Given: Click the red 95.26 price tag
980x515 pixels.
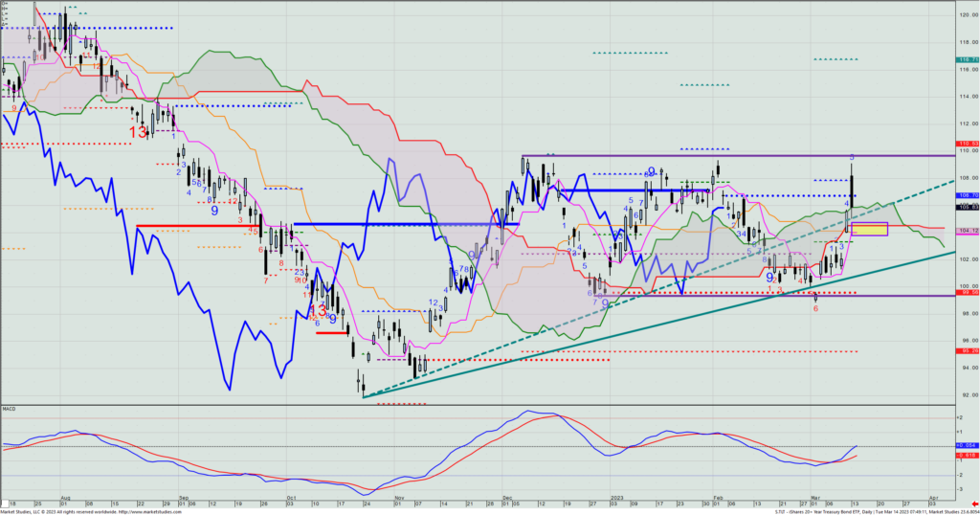Looking at the screenshot, I should [968, 351].
